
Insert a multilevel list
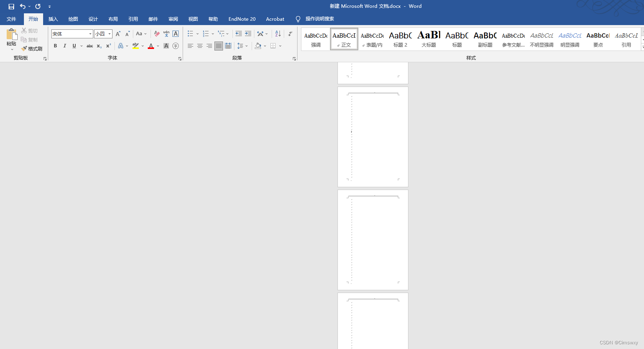pyautogui.click(x=221, y=34)
